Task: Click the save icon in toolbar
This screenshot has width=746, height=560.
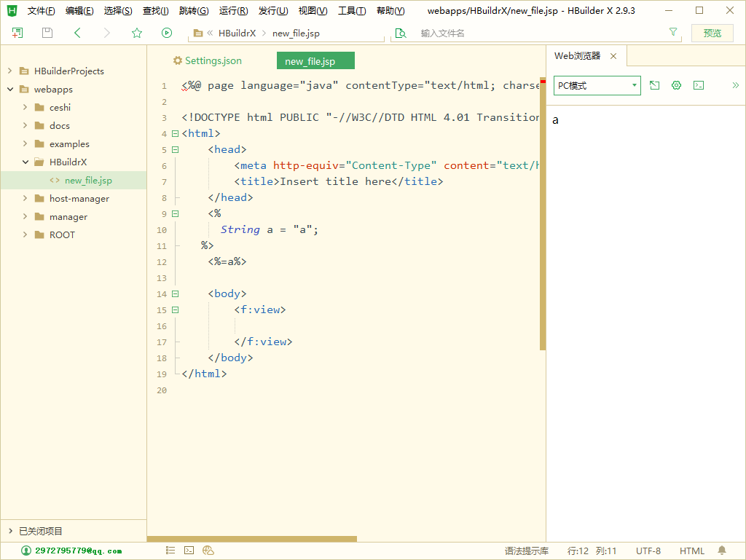Action: pos(47,33)
